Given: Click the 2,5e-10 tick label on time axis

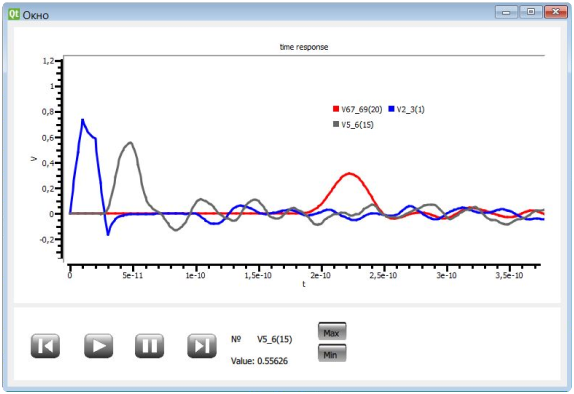Looking at the screenshot, I should [x=384, y=275].
